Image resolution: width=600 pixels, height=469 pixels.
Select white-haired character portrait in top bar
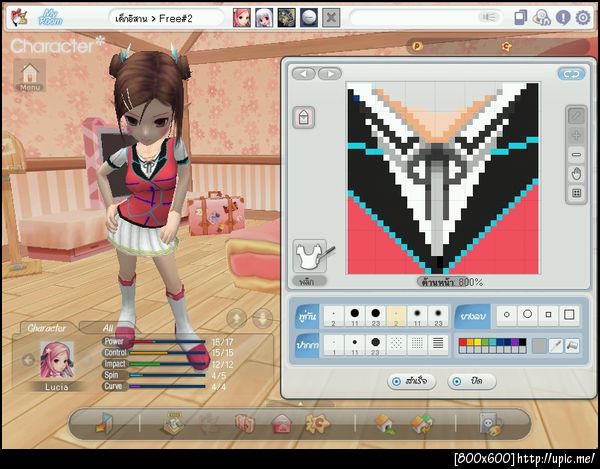264,18
